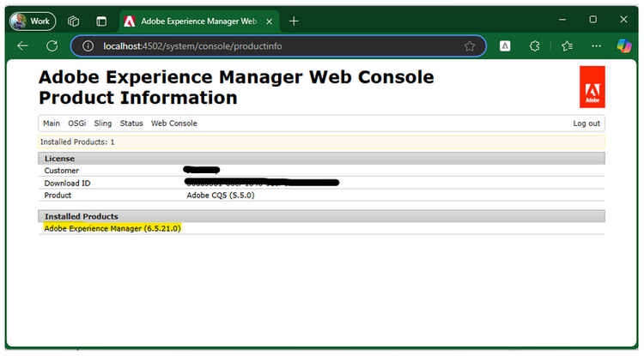Open the Favorites list icon
644x356 pixels.
568,46
